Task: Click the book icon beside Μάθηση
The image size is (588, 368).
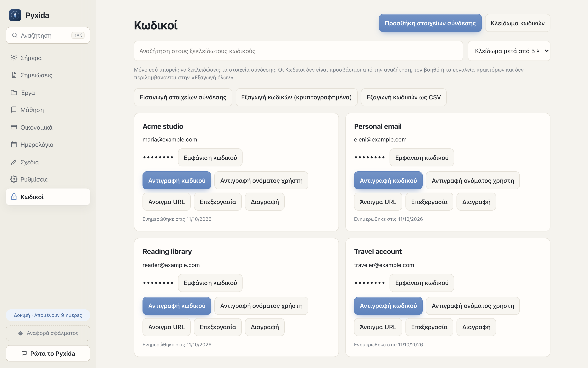Action: [14, 110]
